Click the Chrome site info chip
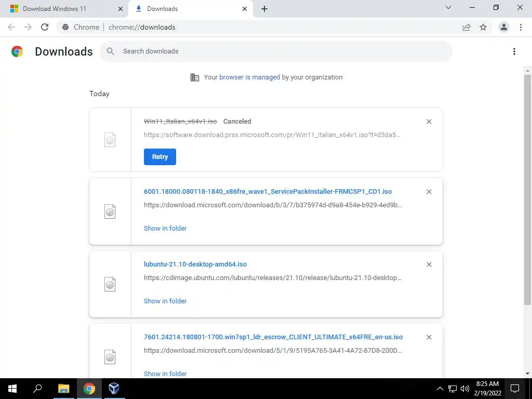The width and height of the screenshot is (532, 399). [81, 27]
